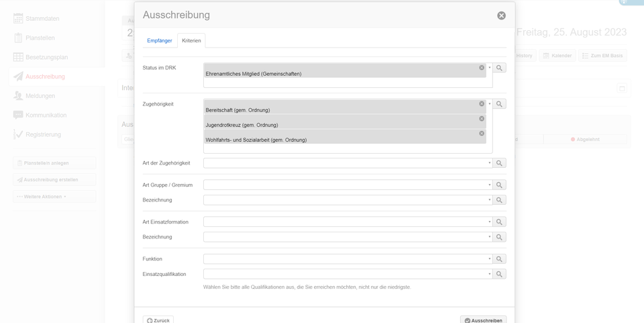Screen dimensions: 644x323
Task: Open Besetzungsplan in sidebar
Action: (46, 57)
